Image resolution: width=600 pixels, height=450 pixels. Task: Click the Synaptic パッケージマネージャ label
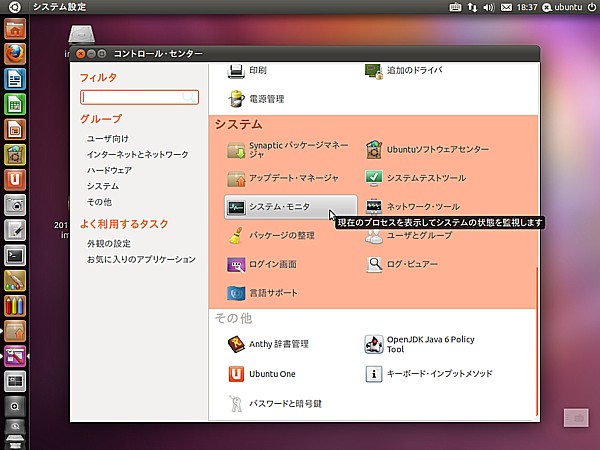(x=299, y=150)
